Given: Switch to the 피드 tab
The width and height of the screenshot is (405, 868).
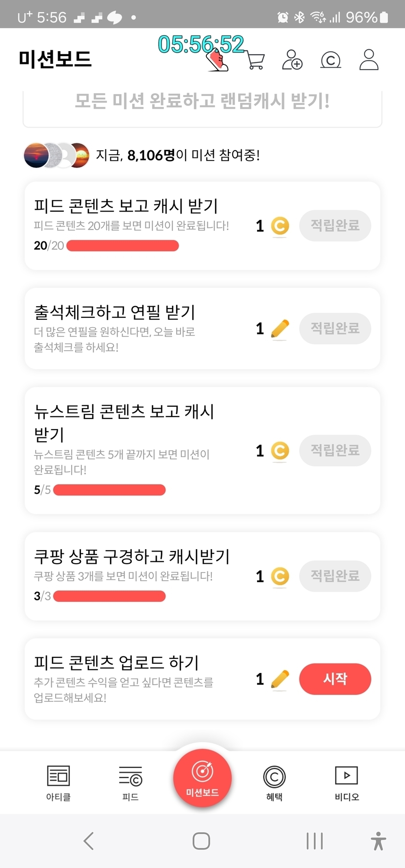Looking at the screenshot, I should pyautogui.click(x=130, y=783).
